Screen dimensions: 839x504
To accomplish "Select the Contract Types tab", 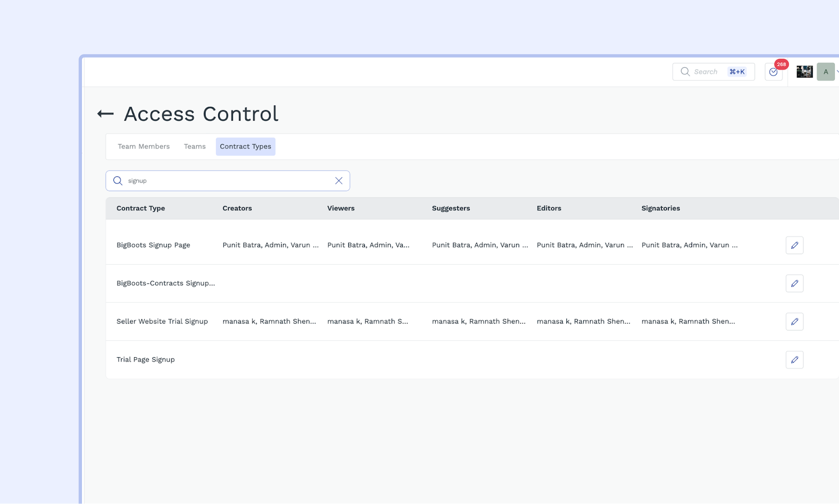I will click(x=245, y=147).
